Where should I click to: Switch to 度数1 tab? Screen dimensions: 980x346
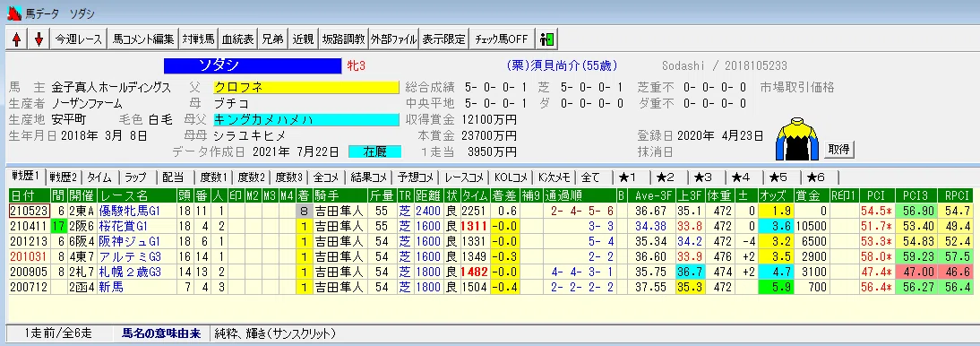[214, 177]
